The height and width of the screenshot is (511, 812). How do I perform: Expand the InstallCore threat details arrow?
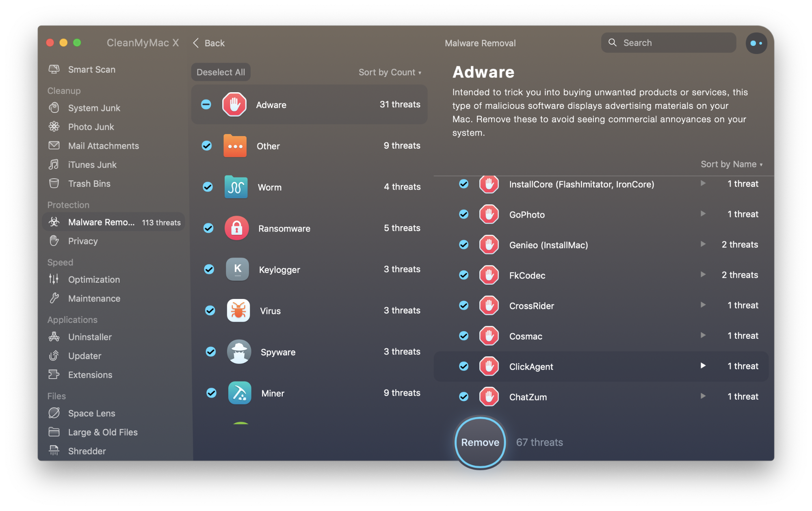[703, 184]
